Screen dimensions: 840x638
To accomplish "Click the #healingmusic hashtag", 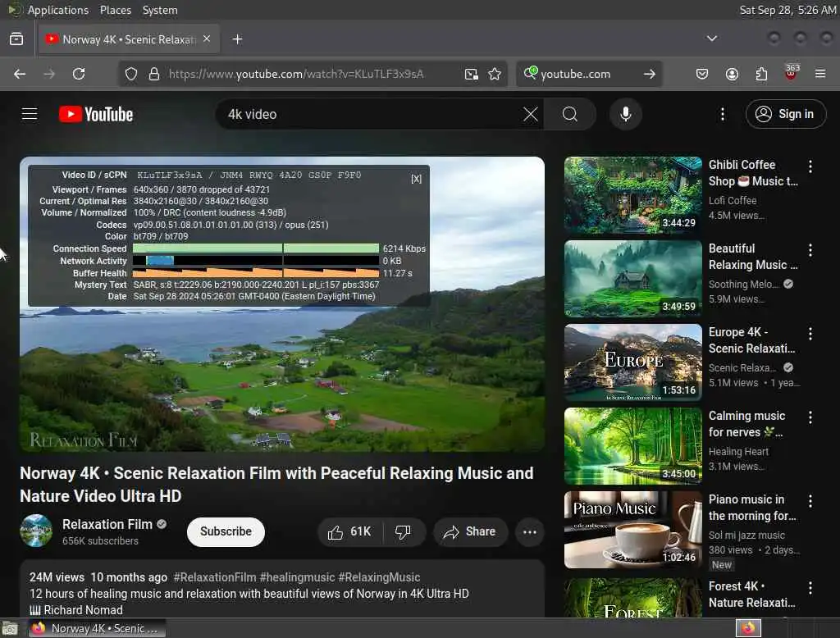I will tap(297, 577).
